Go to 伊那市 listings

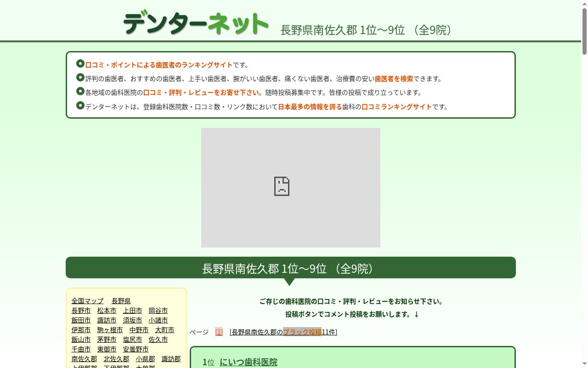click(x=81, y=330)
